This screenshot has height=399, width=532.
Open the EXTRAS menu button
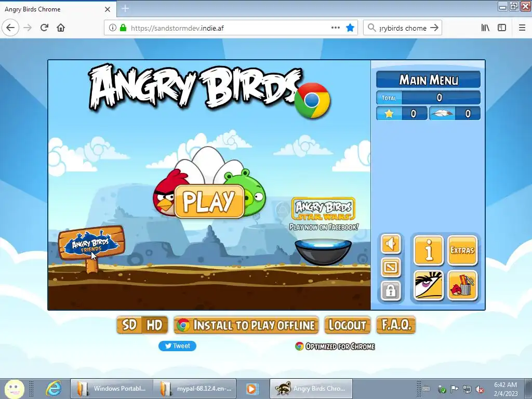tap(462, 250)
